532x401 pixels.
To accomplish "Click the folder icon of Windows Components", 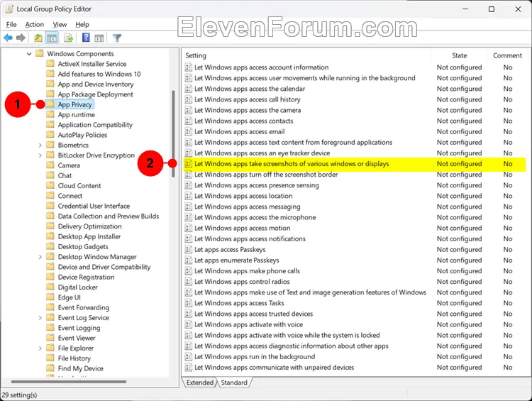I will pos(40,53).
